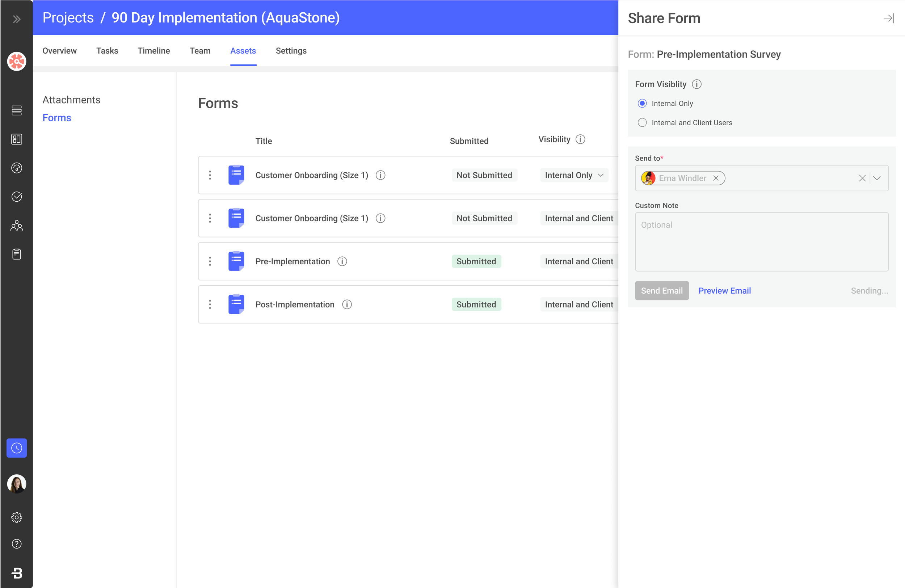Screen dimensions: 905x588
Task: Open Forms in the assets side menu
Action: pyautogui.click(x=57, y=118)
